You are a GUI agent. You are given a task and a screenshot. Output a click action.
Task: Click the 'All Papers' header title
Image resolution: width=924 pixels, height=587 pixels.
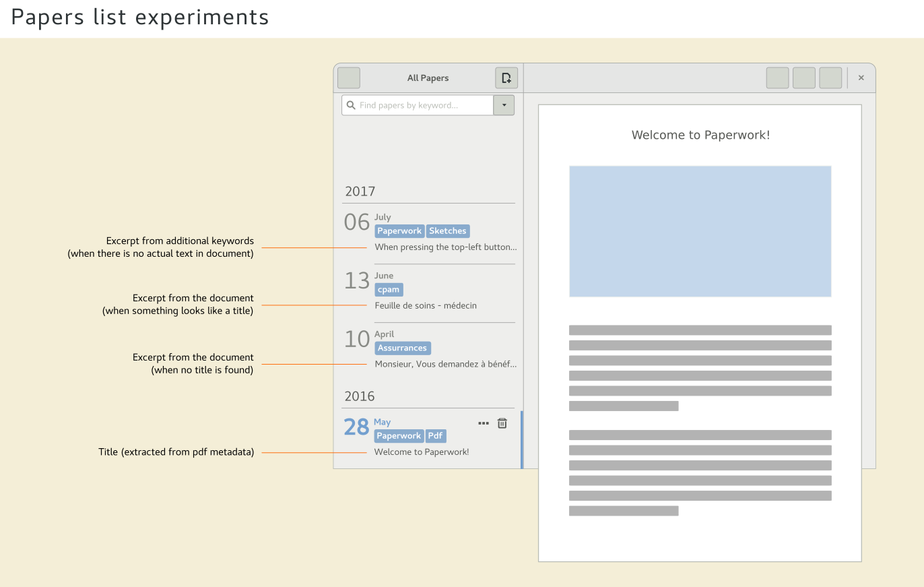click(428, 78)
